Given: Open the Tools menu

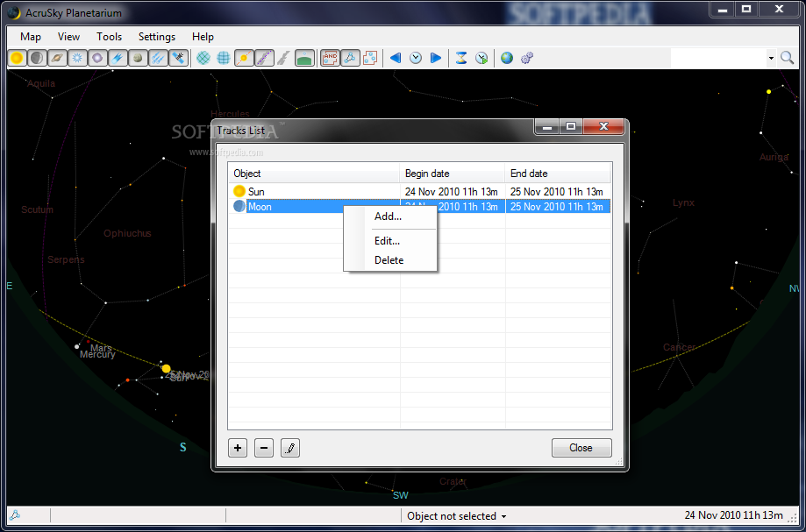Looking at the screenshot, I should coord(109,37).
